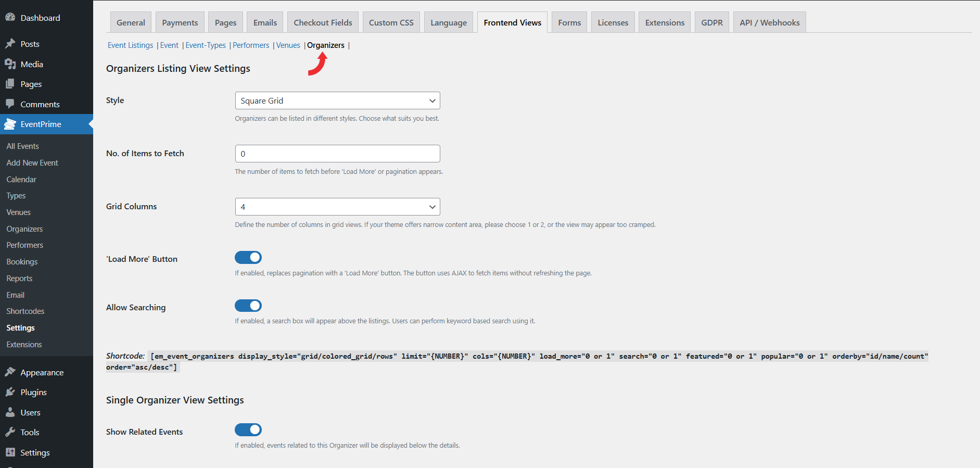
Task: Expand the Grid Columns dropdown
Action: (337, 207)
